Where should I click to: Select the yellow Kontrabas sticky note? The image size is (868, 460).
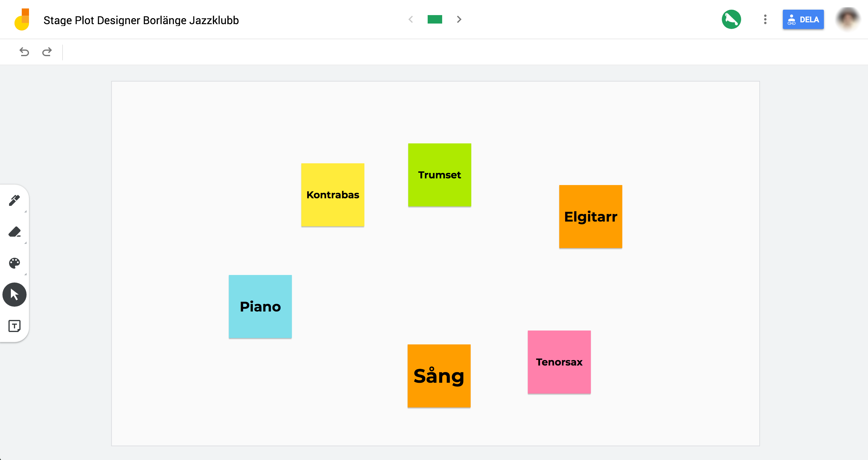[x=333, y=195]
